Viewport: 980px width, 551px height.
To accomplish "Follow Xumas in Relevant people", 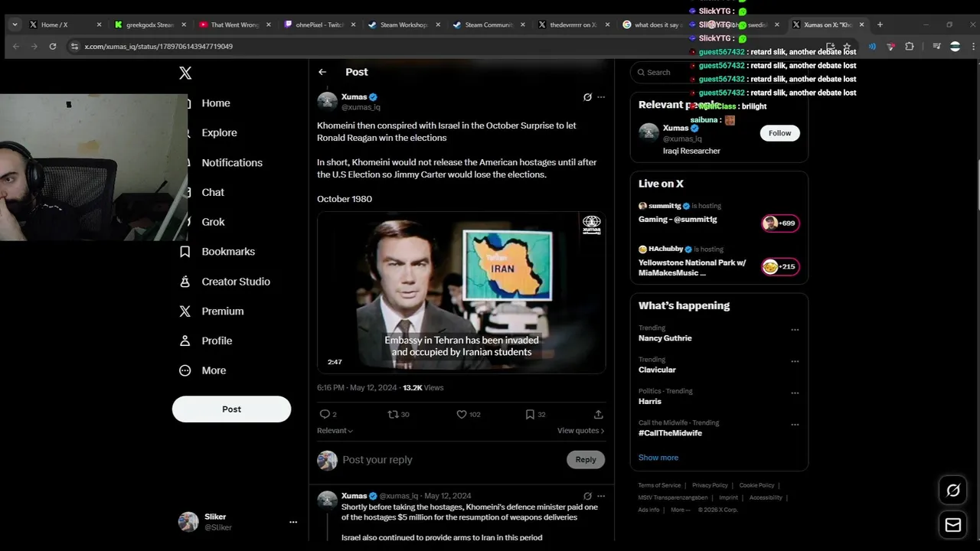I will 780,133.
